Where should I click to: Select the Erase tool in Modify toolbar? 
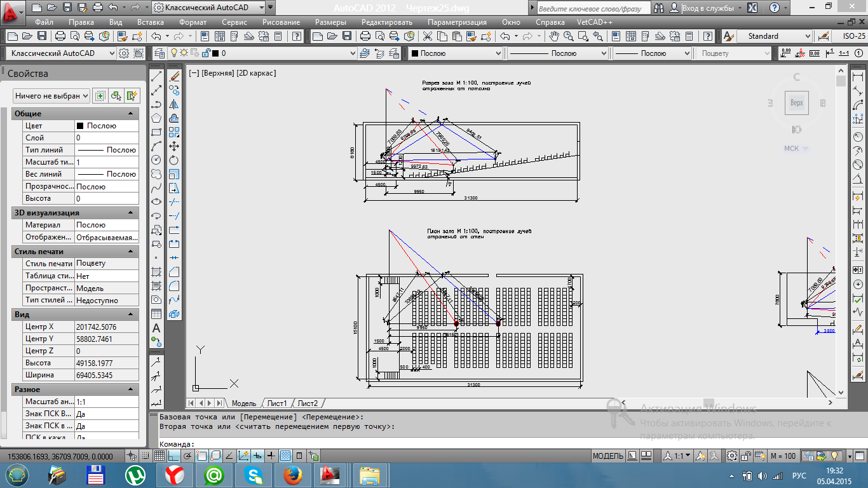[175, 77]
